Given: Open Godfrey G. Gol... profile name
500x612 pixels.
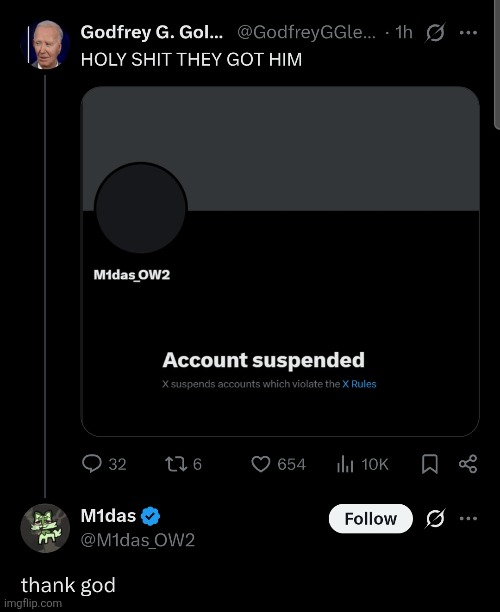Looking at the screenshot, I should tap(152, 32).
